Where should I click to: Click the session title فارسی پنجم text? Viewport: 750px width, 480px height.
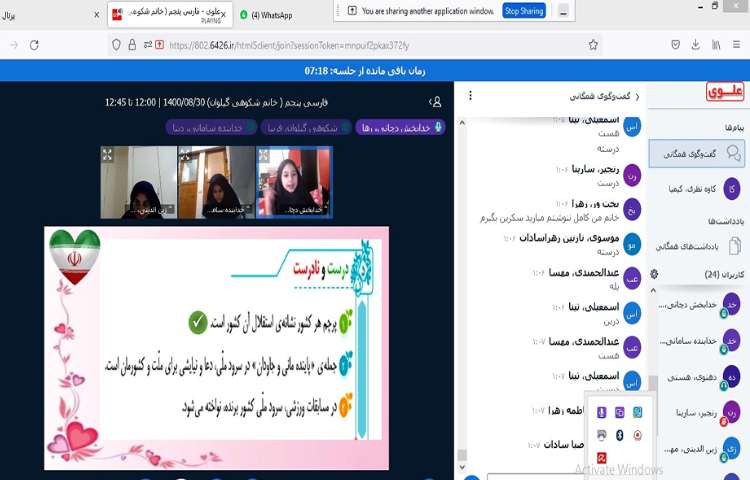pyautogui.click(x=217, y=102)
